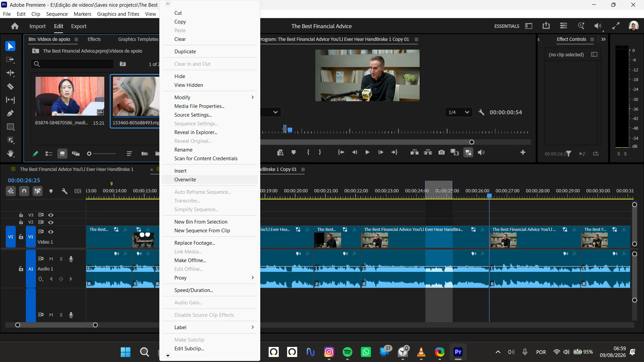Toggle linked selection in timeline
The image size is (644, 362).
(38, 191)
